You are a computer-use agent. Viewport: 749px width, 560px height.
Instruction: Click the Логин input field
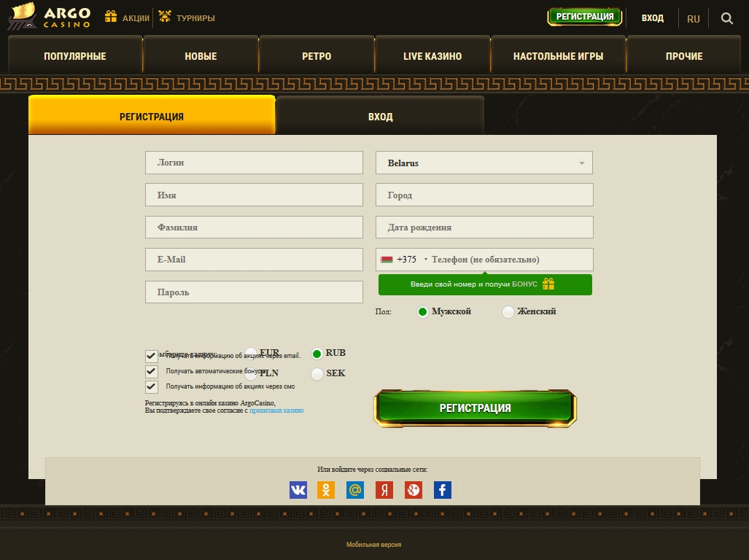pos(254,163)
